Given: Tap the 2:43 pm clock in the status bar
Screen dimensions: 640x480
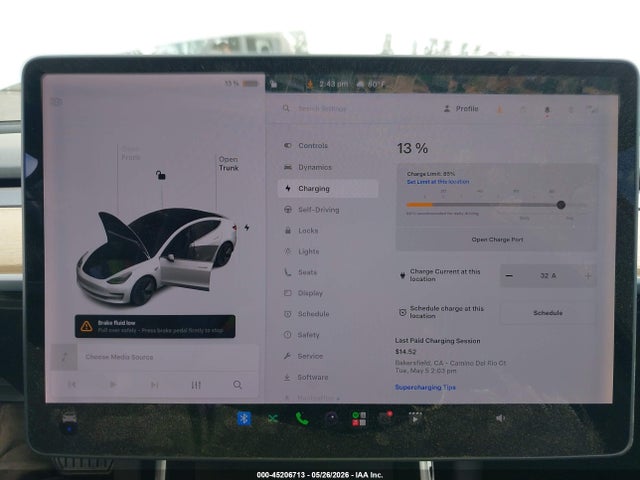Looking at the screenshot, I should coord(333,84).
